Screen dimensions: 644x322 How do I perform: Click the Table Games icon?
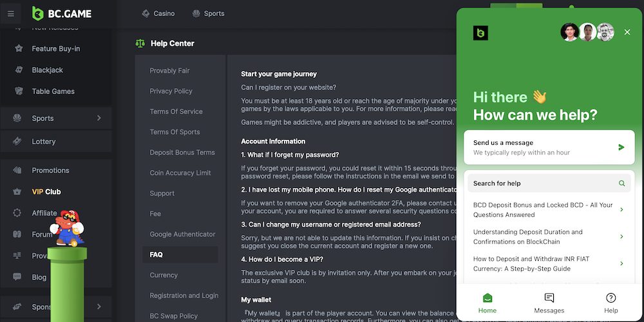pyautogui.click(x=19, y=91)
